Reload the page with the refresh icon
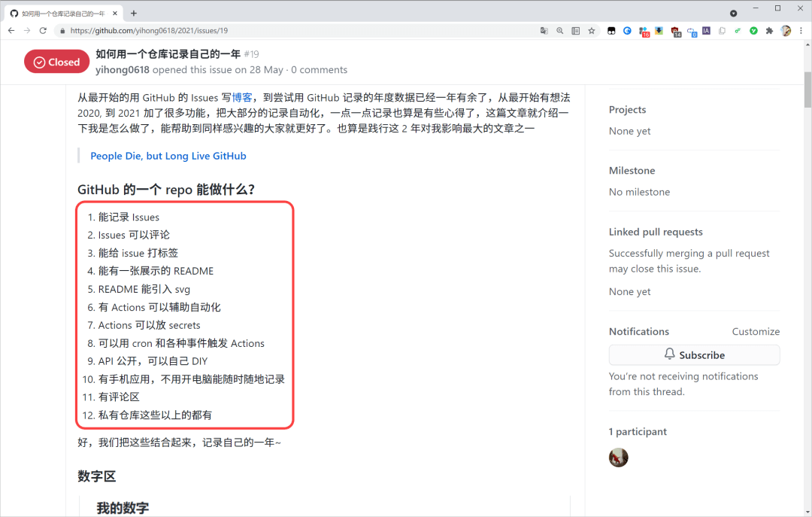The height and width of the screenshot is (517, 812). [43, 31]
